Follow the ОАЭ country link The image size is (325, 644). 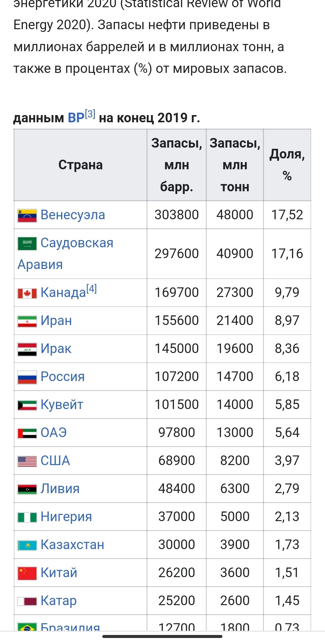coord(54,433)
